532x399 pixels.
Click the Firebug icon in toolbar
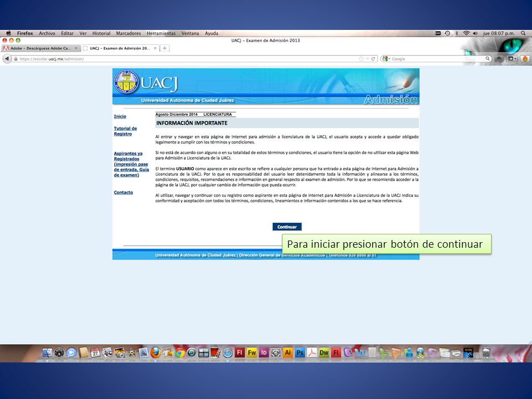tap(525, 59)
